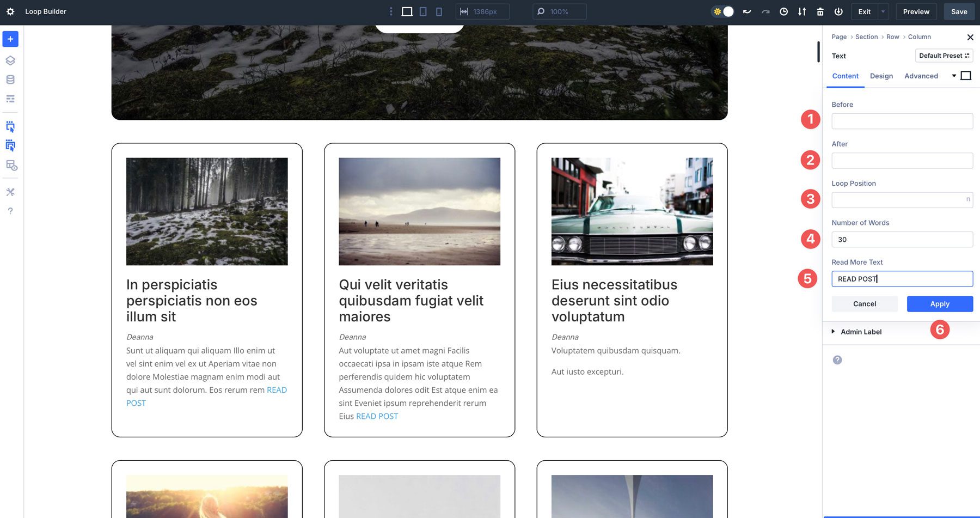
Task: Open the undo history clock icon
Action: pyautogui.click(x=783, y=11)
